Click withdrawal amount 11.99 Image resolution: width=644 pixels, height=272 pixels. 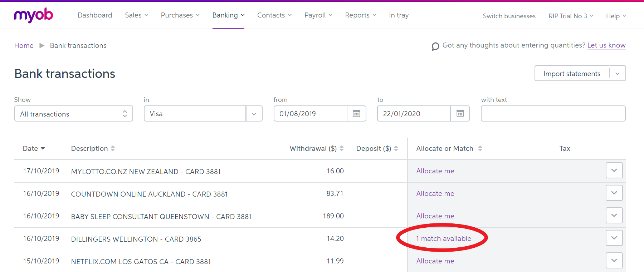pyautogui.click(x=335, y=261)
